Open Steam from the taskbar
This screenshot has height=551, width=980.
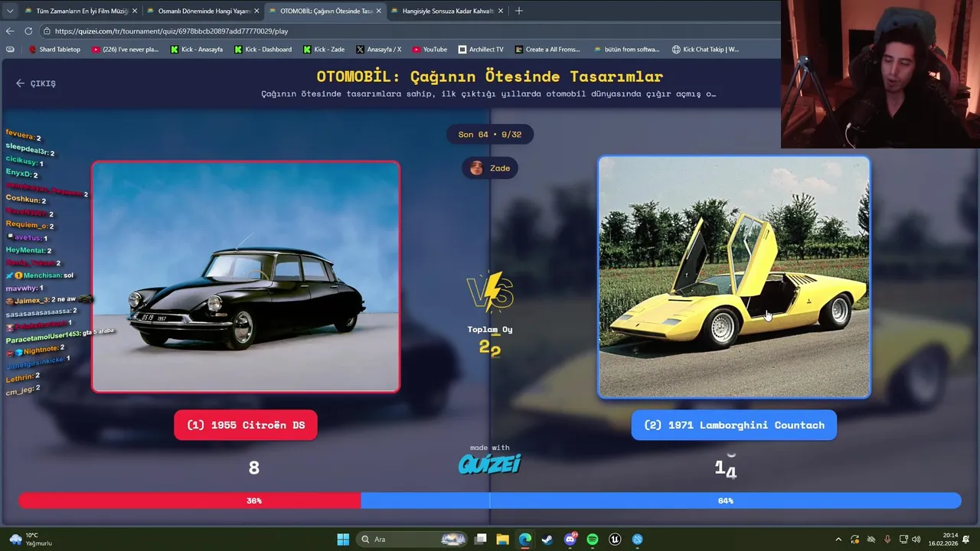click(547, 540)
